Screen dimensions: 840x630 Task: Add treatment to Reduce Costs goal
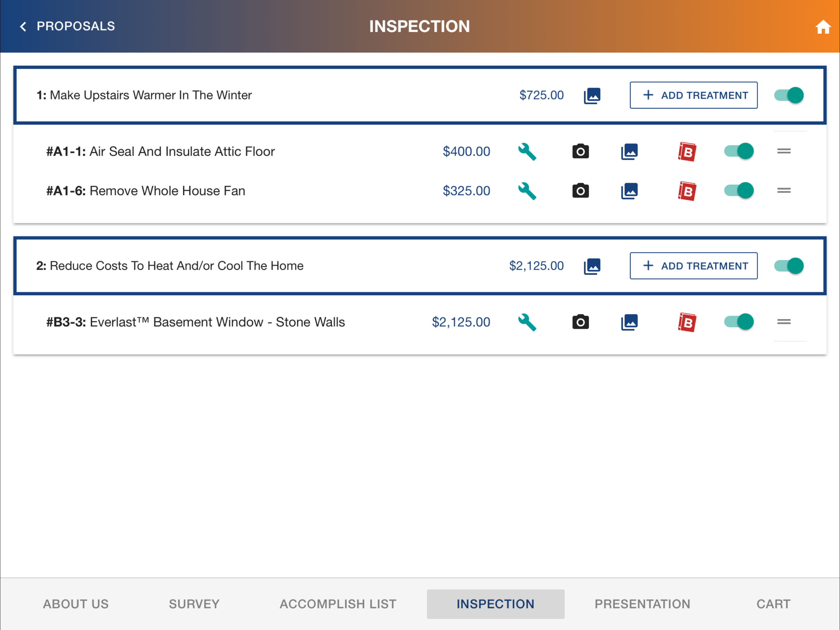[x=693, y=265]
